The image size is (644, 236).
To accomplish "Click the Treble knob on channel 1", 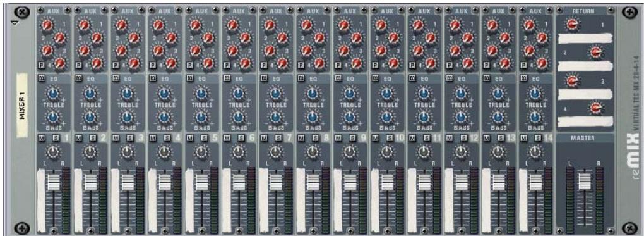I will click(52, 95).
